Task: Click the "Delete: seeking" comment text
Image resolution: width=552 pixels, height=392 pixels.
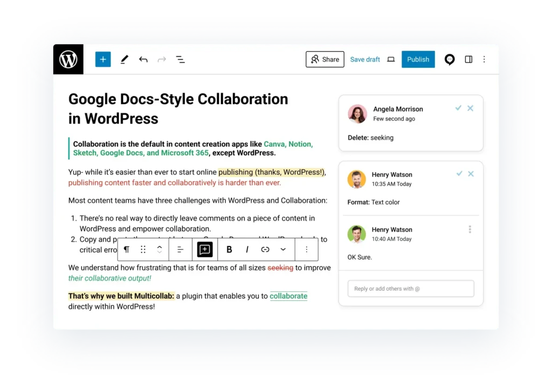Action: [370, 137]
